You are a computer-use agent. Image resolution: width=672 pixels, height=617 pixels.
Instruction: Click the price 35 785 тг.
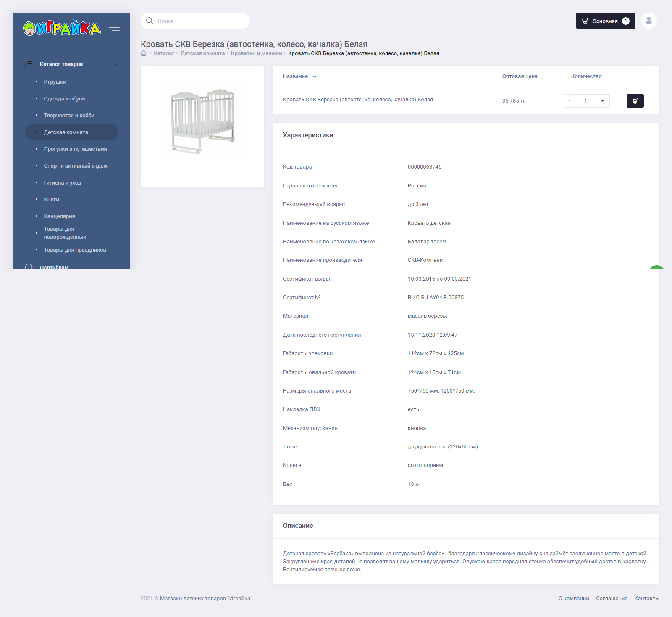(514, 101)
